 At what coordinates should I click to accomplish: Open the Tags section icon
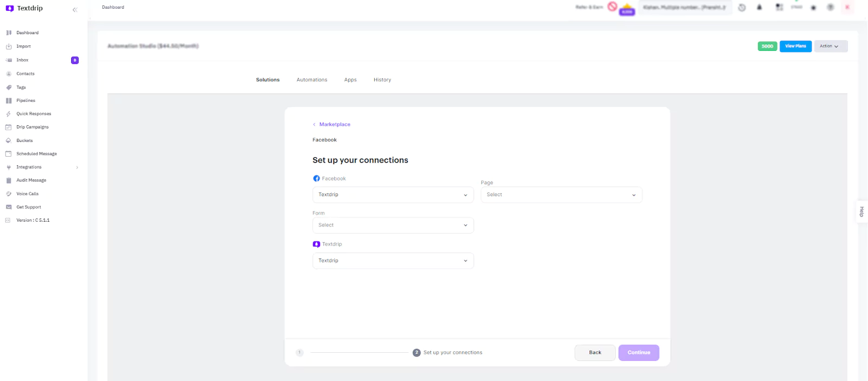9,87
